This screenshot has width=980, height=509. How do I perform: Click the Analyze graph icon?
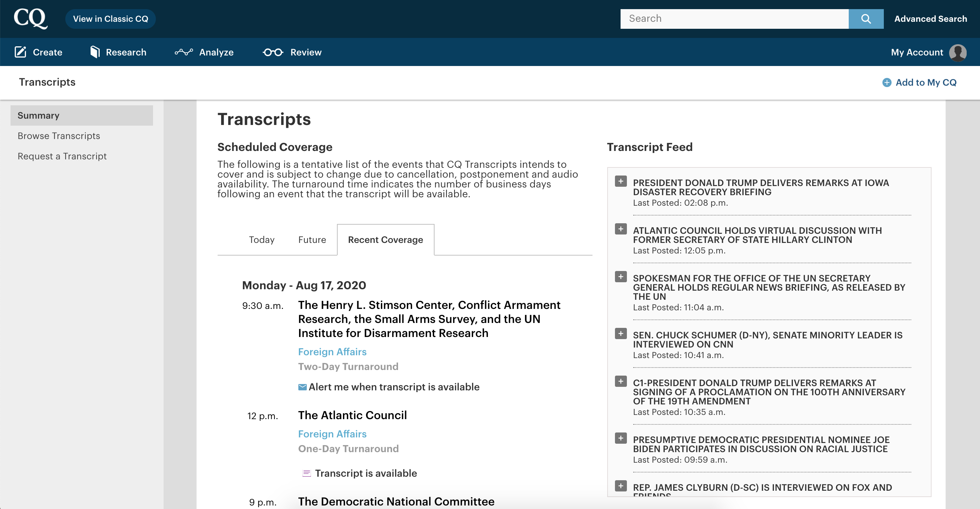(184, 52)
